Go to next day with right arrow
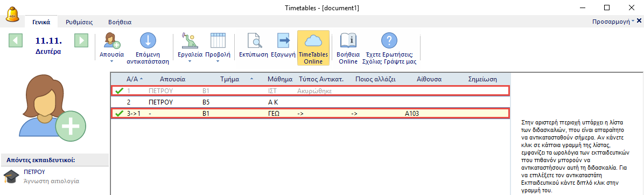Image resolution: width=644 pixels, height=195 pixels. click(81, 40)
